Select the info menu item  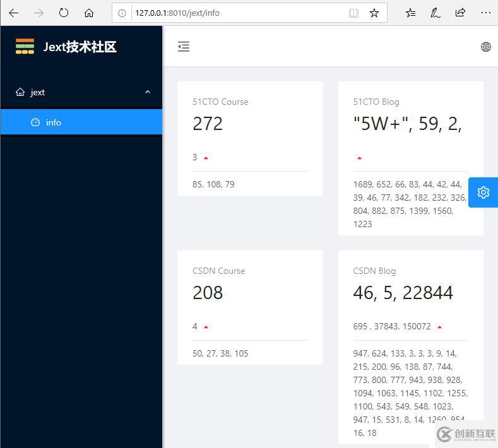(x=81, y=122)
